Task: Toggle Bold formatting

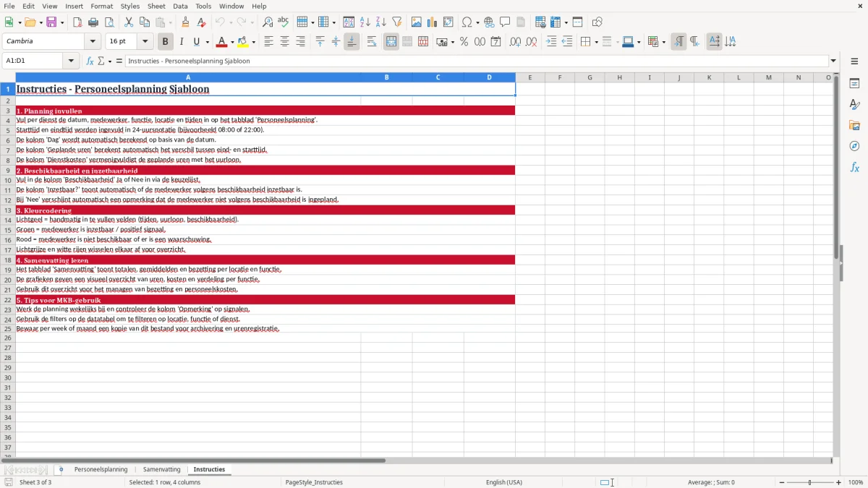Action: [x=166, y=42]
